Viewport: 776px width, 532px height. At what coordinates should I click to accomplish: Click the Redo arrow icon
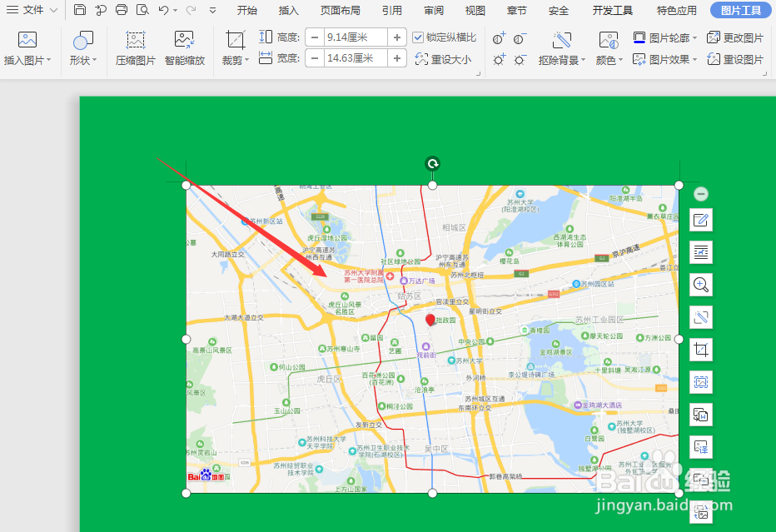191,9
